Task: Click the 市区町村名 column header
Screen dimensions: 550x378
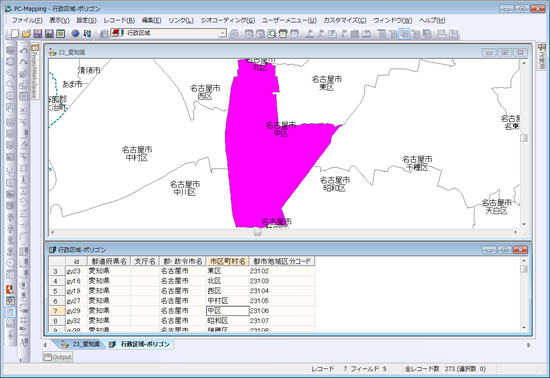Action: click(228, 261)
